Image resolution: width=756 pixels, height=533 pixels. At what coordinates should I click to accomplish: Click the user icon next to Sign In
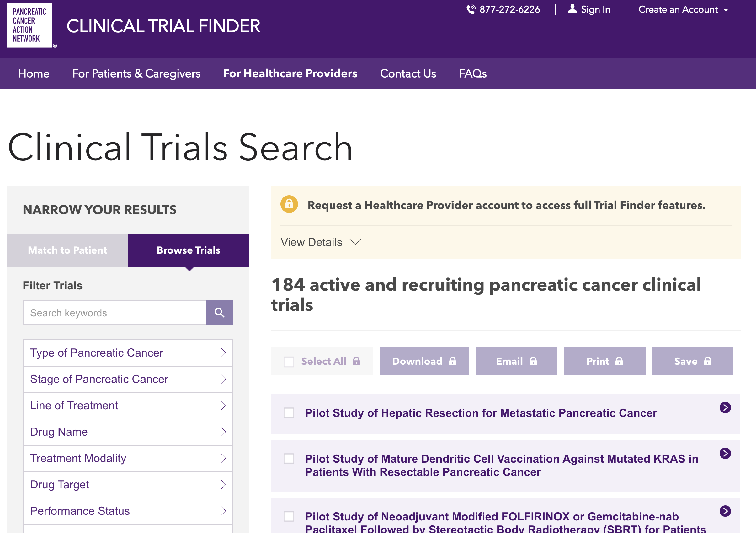(x=572, y=9)
